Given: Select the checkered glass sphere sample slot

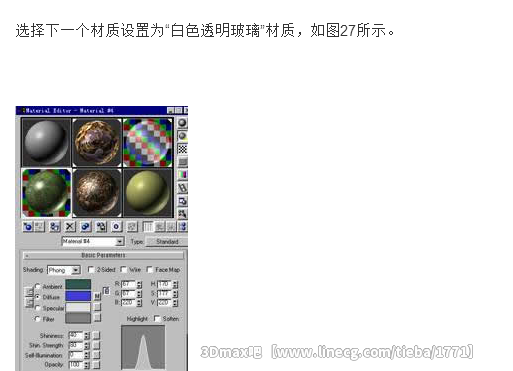Looking at the screenshot, I should (148, 142).
